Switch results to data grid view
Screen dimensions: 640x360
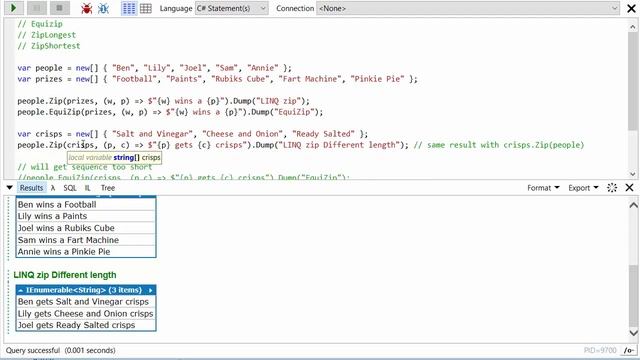[146, 8]
